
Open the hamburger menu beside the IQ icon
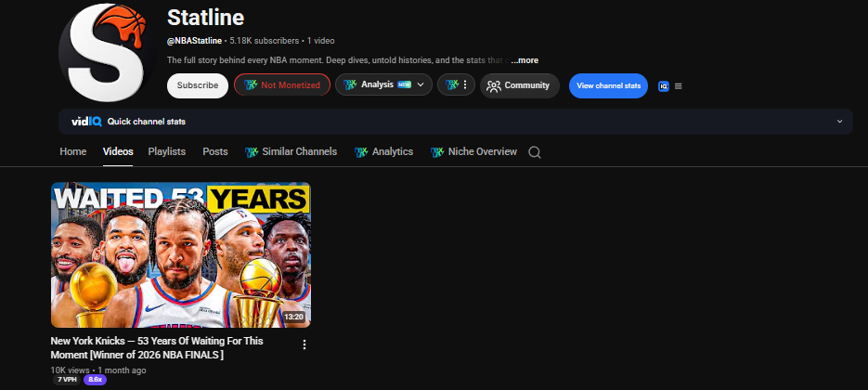tap(678, 85)
